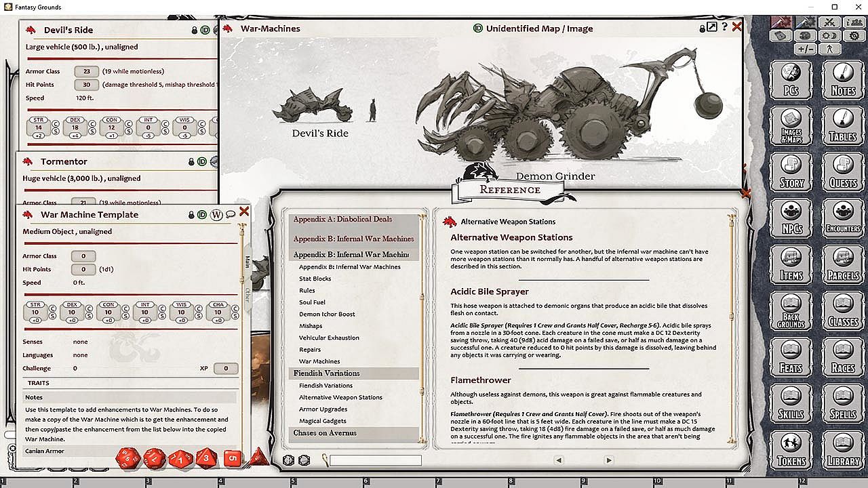This screenshot has width=868, height=488.
Task: Open the crossed-swords combat tracker button
Action: click(829, 22)
